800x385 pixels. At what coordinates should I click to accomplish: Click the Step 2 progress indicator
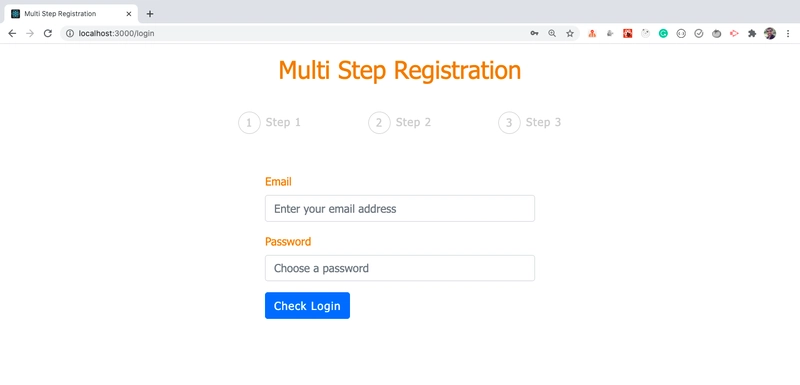click(x=400, y=123)
